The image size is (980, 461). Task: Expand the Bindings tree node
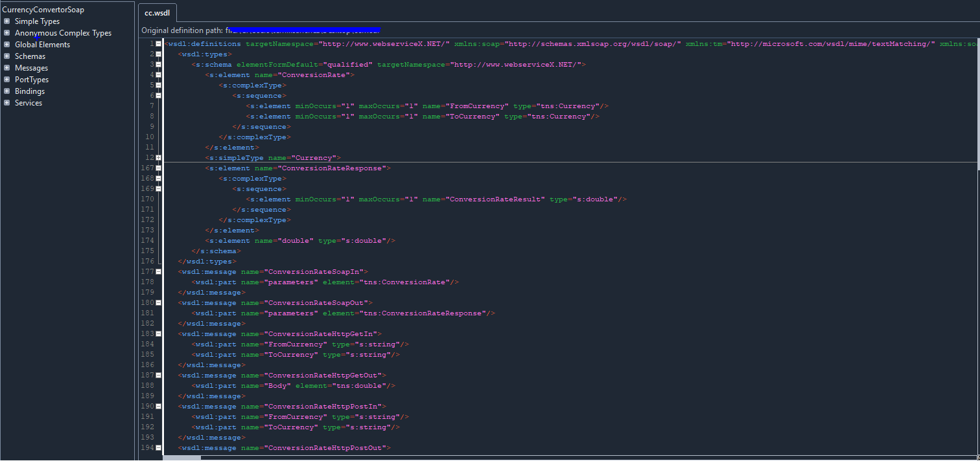coord(6,91)
